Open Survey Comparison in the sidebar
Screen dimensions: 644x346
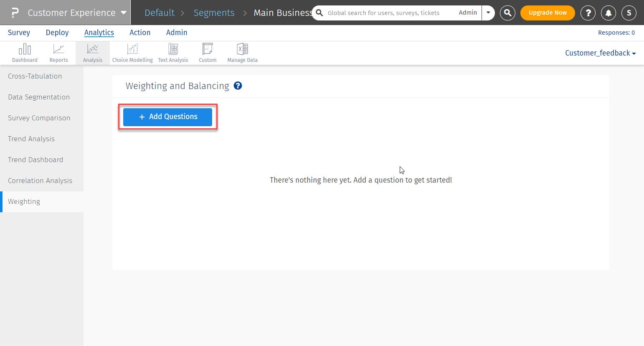[42, 118]
